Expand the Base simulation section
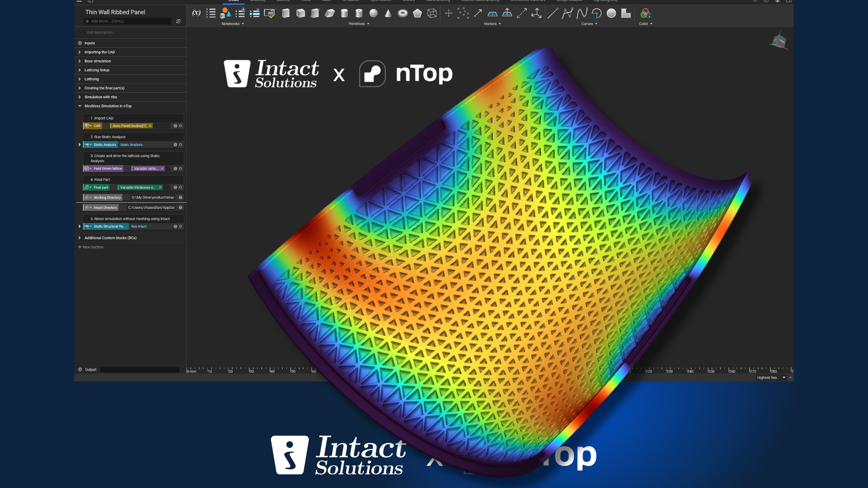868x488 pixels. (80, 61)
